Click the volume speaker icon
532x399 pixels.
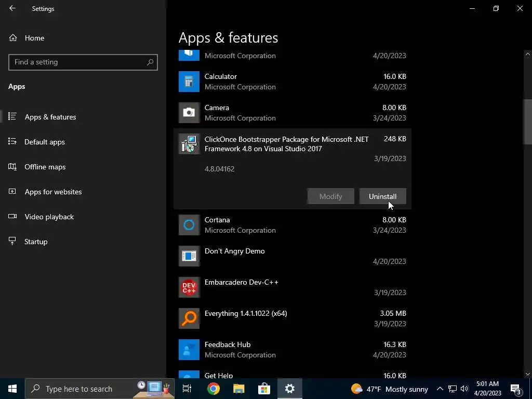464,389
